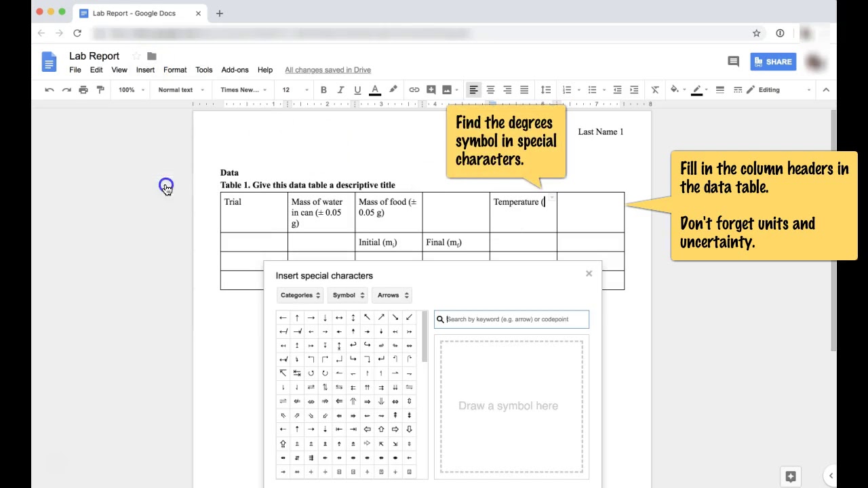Select Center align
Screen dimensions: 868x488
tap(490, 89)
